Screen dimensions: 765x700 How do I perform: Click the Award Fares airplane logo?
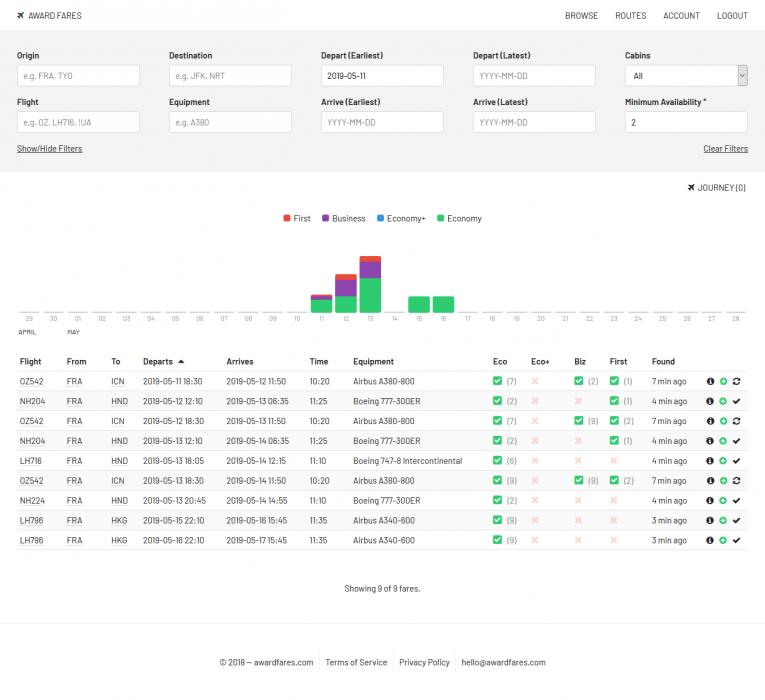tap(21, 16)
